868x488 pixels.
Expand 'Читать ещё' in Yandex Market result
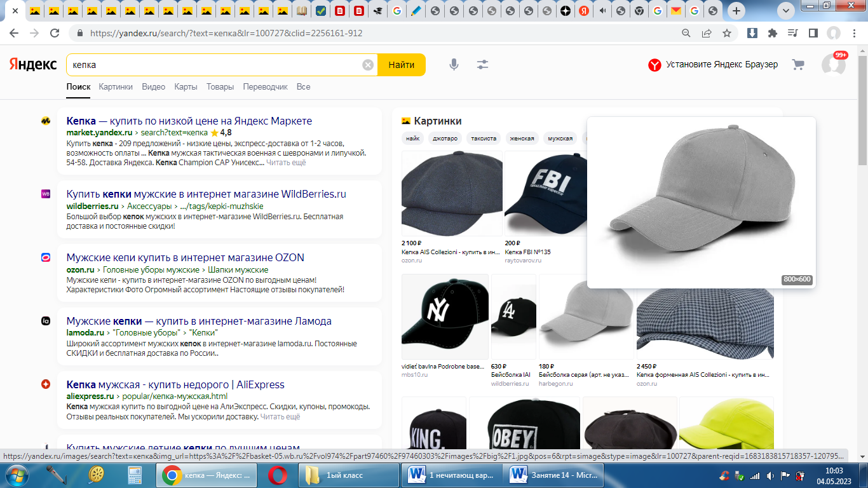286,163
